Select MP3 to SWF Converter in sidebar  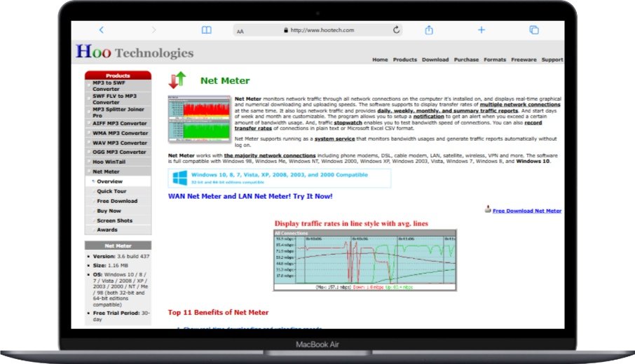point(118,85)
